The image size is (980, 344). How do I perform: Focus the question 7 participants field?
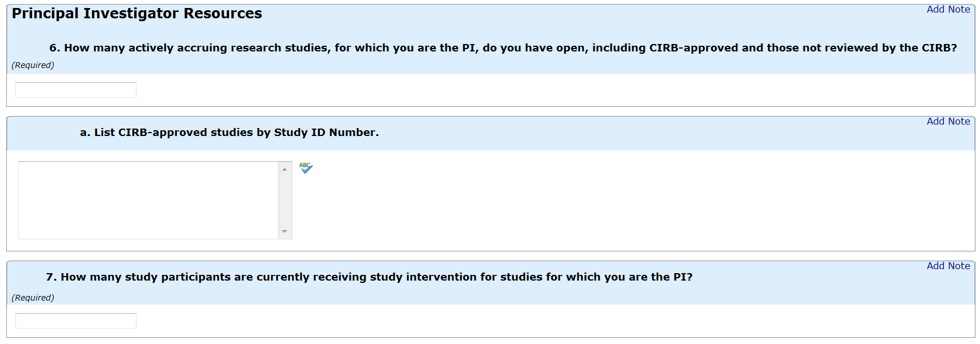point(76,321)
